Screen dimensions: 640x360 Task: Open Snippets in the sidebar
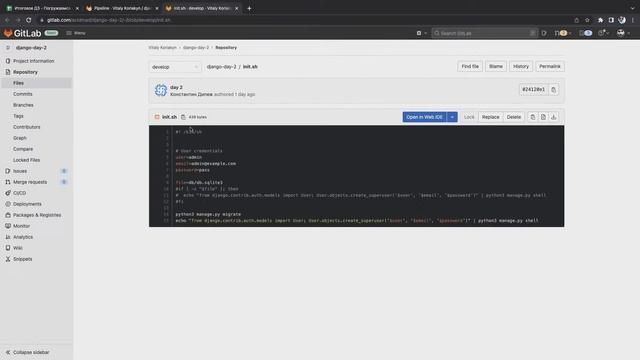22,259
